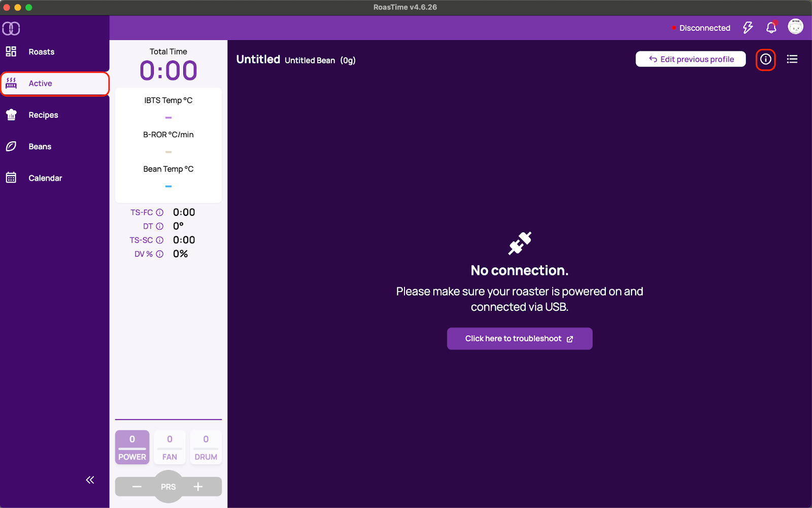The height and width of the screenshot is (508, 812).
Task: Click Edit previous profile button
Action: [691, 59]
